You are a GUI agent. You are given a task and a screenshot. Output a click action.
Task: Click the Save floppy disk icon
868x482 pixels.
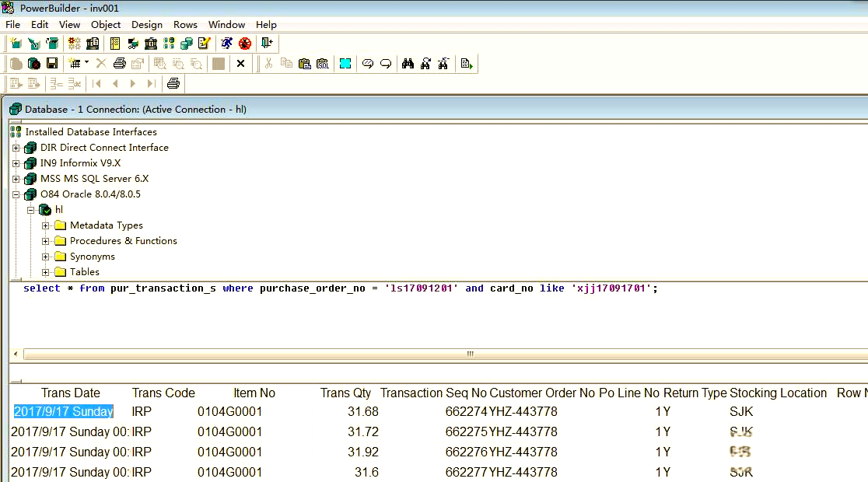[52, 64]
